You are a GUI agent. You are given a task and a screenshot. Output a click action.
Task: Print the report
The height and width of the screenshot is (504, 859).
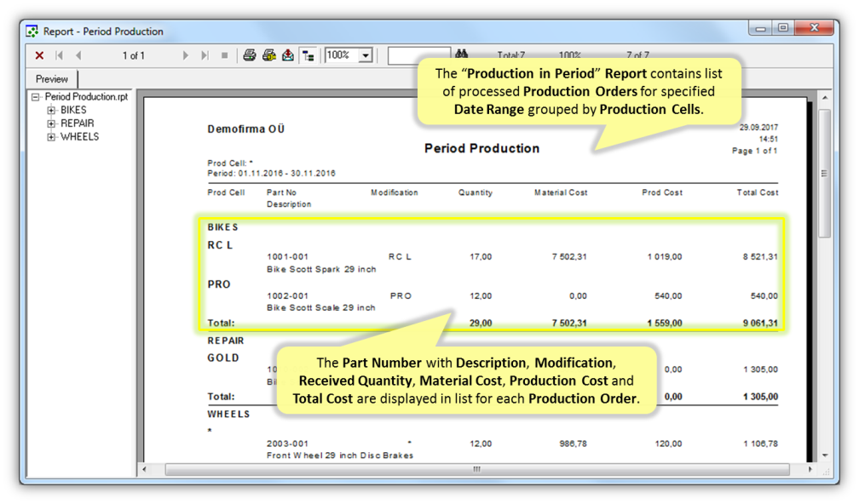(x=250, y=55)
